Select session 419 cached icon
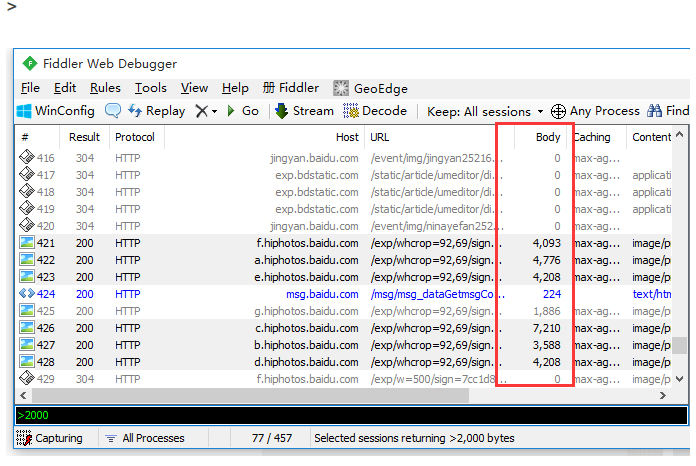The image size is (696, 466). pos(27,208)
